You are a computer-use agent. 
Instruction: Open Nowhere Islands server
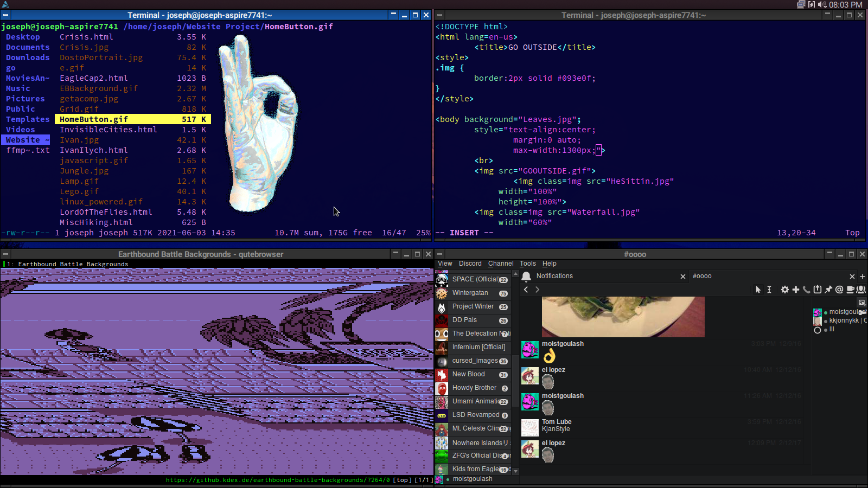point(473,443)
